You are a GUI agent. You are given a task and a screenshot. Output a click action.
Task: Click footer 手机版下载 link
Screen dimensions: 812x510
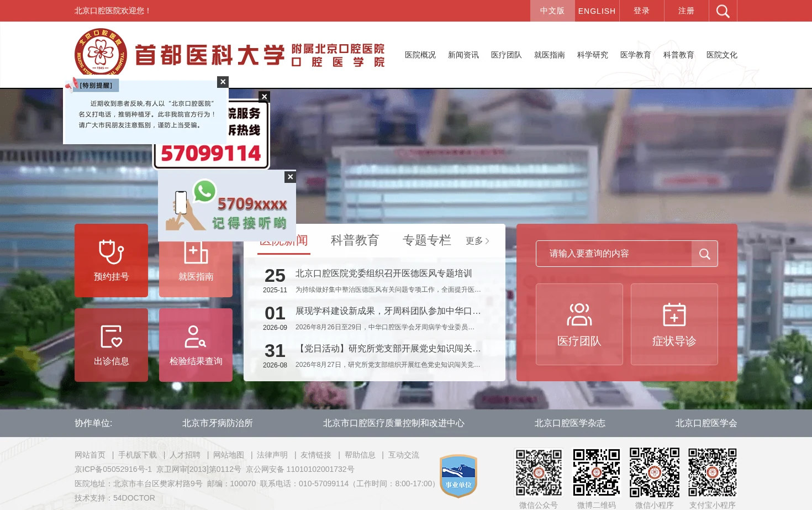click(x=138, y=455)
